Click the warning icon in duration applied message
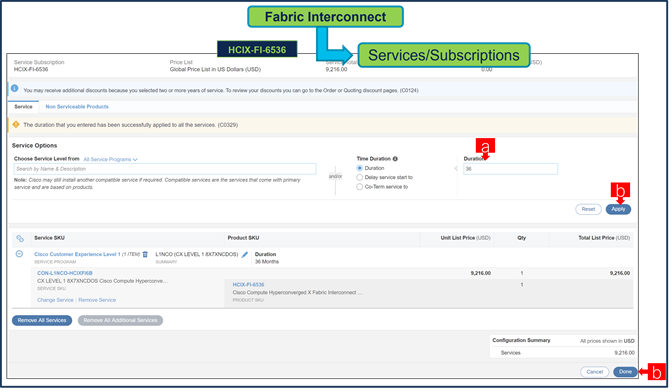672x392 pixels. coord(16,126)
